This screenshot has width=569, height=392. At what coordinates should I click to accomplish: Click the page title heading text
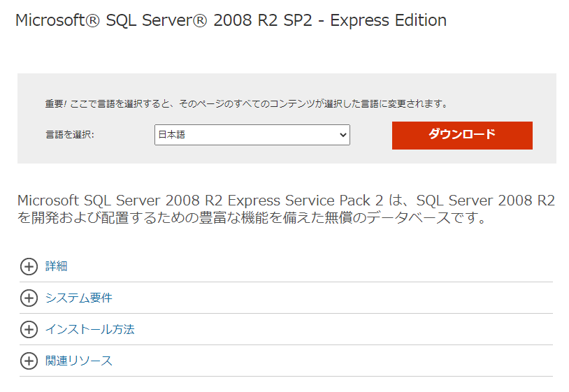click(x=231, y=20)
